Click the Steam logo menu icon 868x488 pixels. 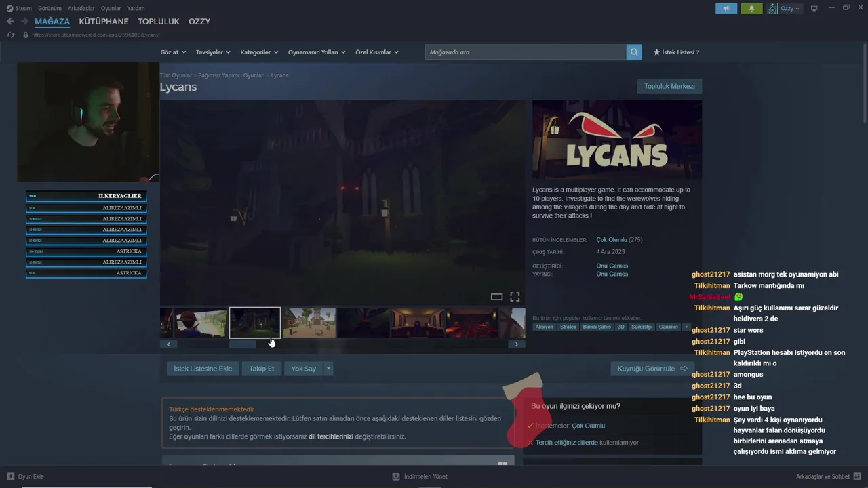tap(9, 8)
